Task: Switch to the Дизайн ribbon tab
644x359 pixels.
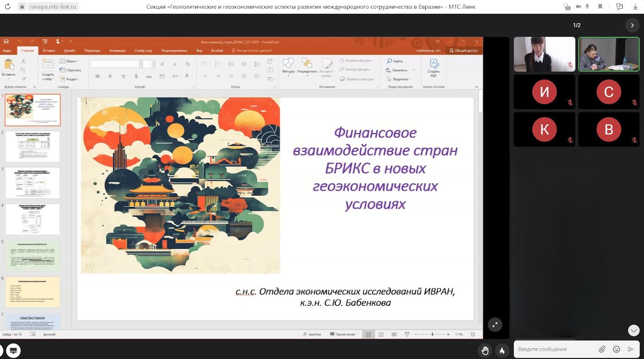Action: pyautogui.click(x=70, y=50)
